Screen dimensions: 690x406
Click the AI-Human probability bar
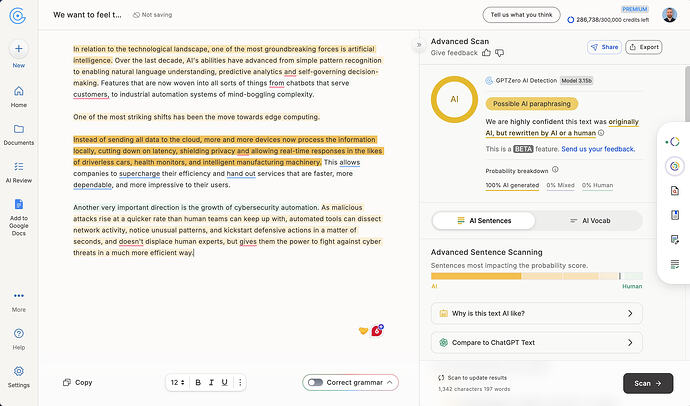[x=537, y=276]
